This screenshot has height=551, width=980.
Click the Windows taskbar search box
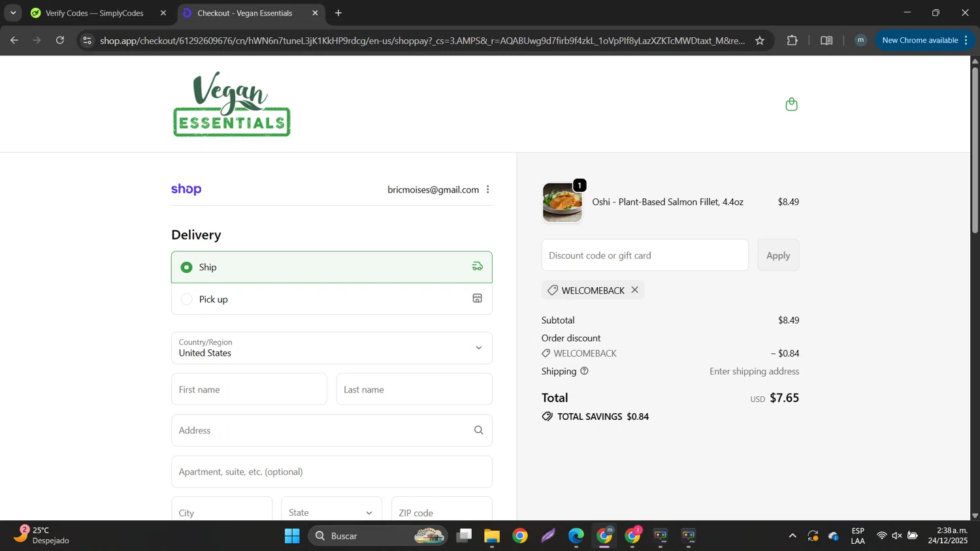[x=378, y=536]
